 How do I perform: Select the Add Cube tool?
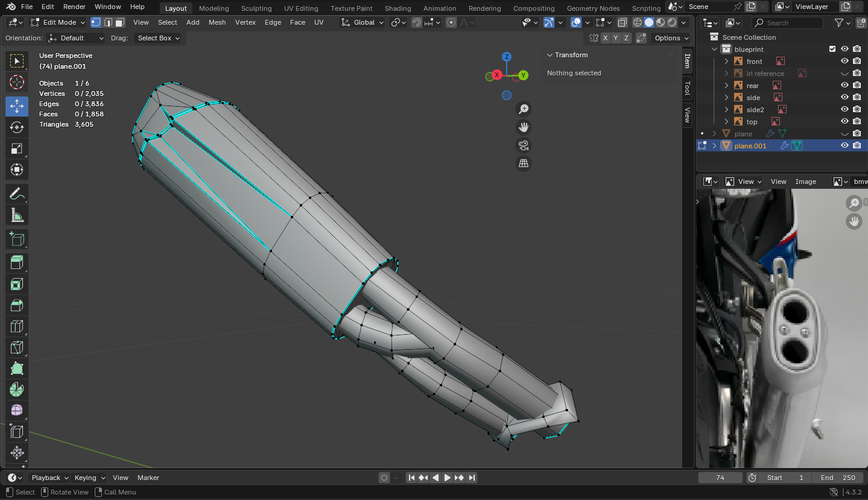pyautogui.click(x=17, y=239)
